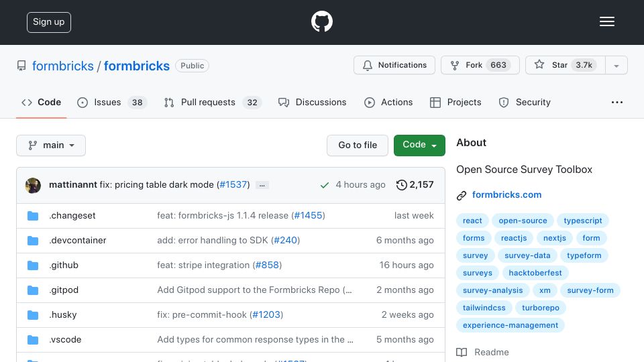
Task: Open pull request #240 link
Action: (286, 241)
